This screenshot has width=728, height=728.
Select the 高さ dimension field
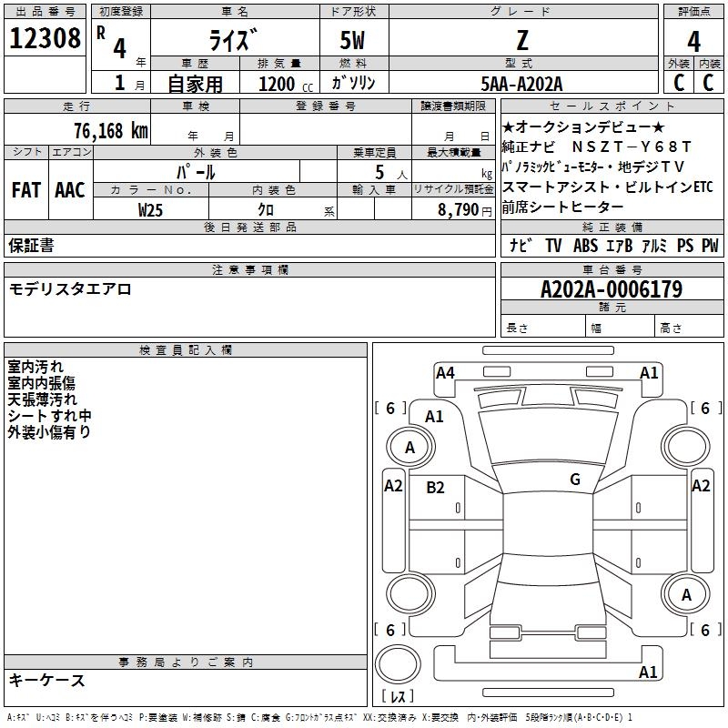click(x=690, y=327)
